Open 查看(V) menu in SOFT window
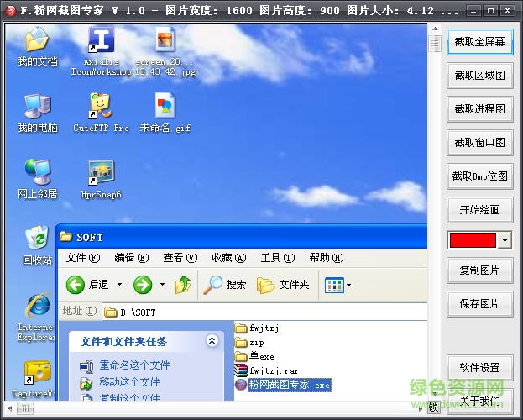Screen dimensions: 523x420 [180, 258]
